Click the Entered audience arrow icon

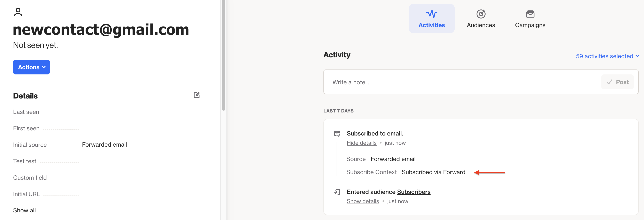pyautogui.click(x=337, y=192)
